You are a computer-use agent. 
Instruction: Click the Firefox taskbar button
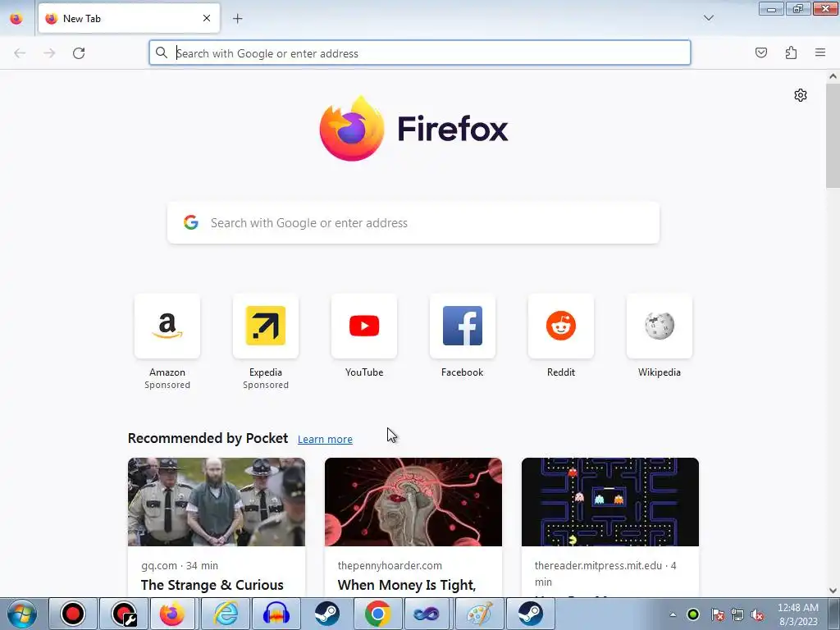coord(172,614)
